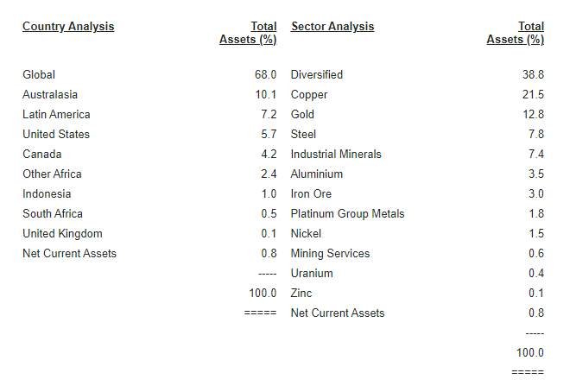Click the Platinum Group Metals label
The height and width of the screenshot is (392, 570).
tap(347, 214)
